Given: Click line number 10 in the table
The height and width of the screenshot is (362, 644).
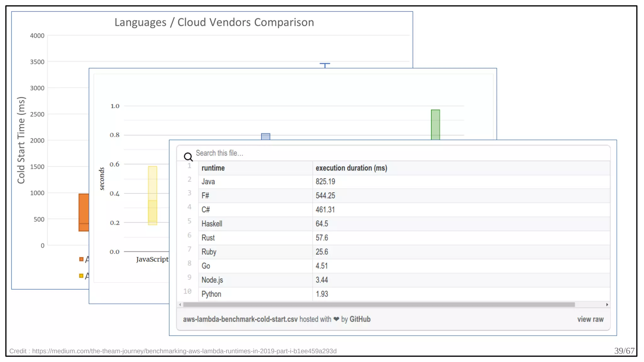Looking at the screenshot, I should 187,291.
